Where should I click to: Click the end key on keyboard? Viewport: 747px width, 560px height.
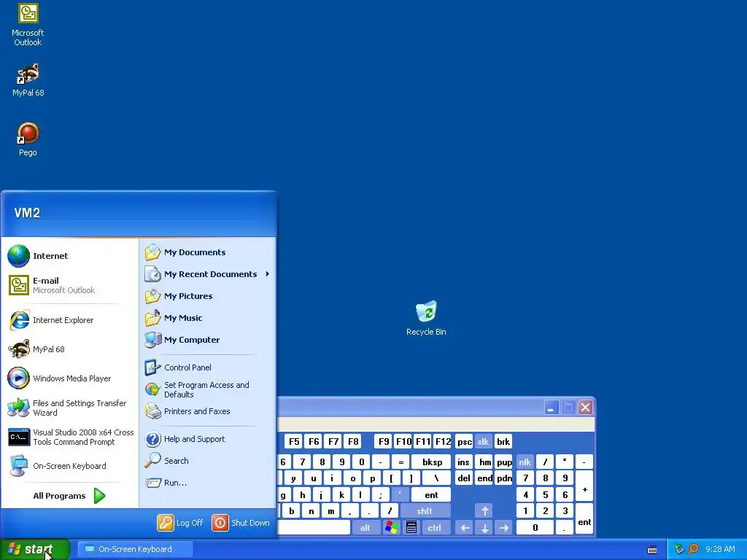pyautogui.click(x=484, y=478)
